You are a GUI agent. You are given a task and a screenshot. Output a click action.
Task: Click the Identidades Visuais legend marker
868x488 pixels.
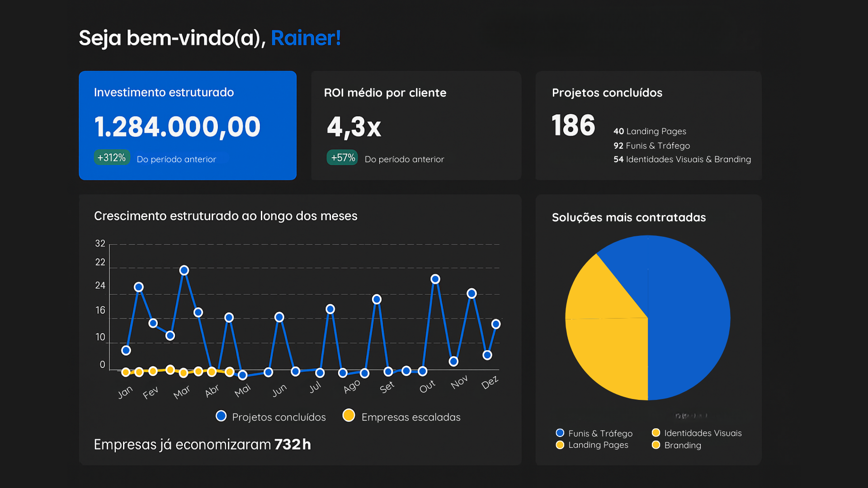coord(656,433)
